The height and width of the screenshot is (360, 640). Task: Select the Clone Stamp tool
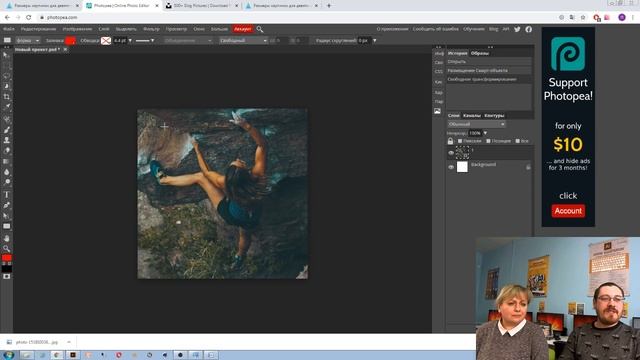point(7,140)
